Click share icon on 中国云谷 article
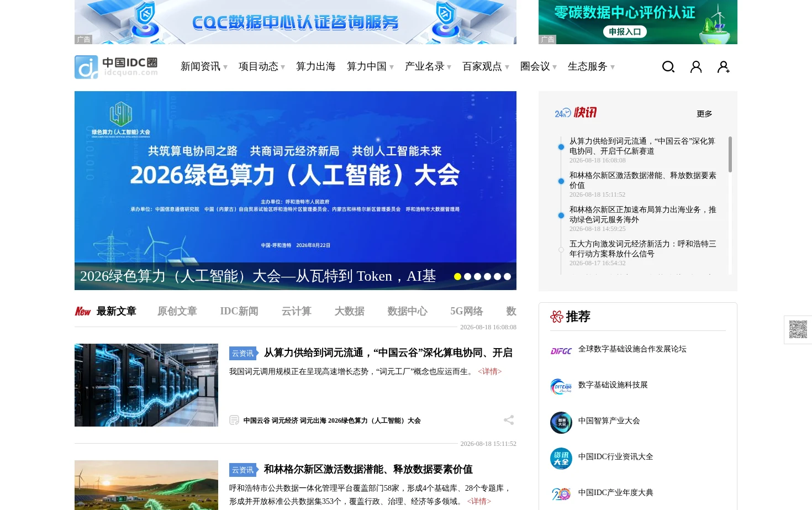Viewport: 812px width, 510px height. pyautogui.click(x=509, y=420)
